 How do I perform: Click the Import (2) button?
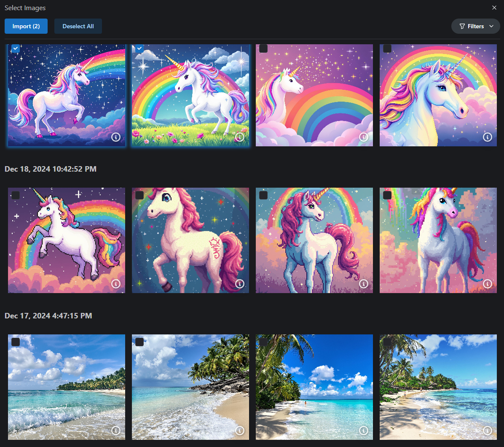(26, 26)
